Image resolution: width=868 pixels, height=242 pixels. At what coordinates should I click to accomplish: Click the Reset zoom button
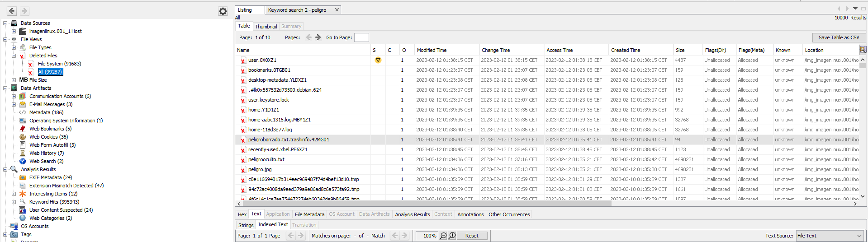pyautogui.click(x=472, y=236)
